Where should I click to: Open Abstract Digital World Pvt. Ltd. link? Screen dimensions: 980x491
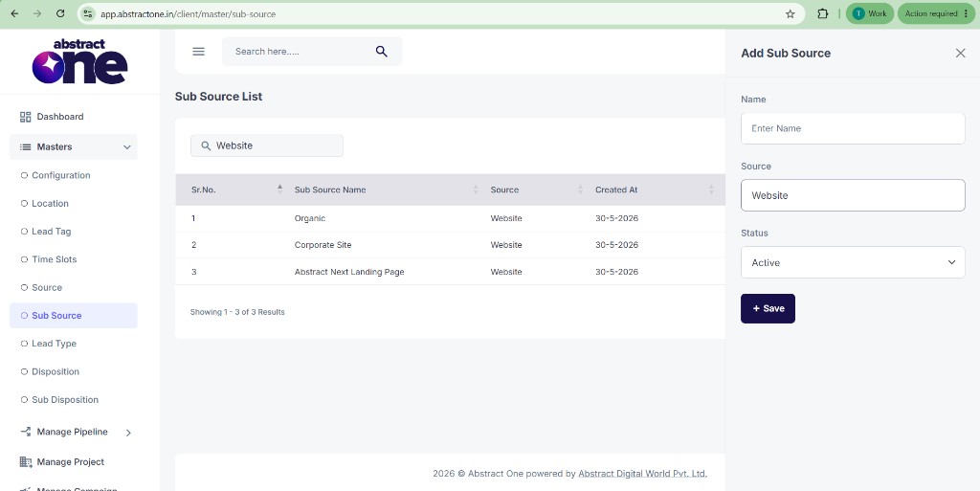642,474
